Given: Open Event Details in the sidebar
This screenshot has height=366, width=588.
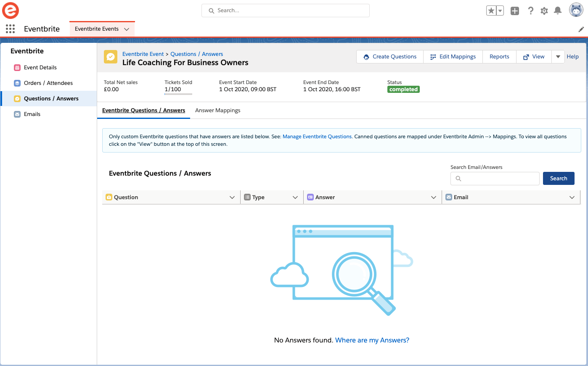Looking at the screenshot, I should (49, 67).
